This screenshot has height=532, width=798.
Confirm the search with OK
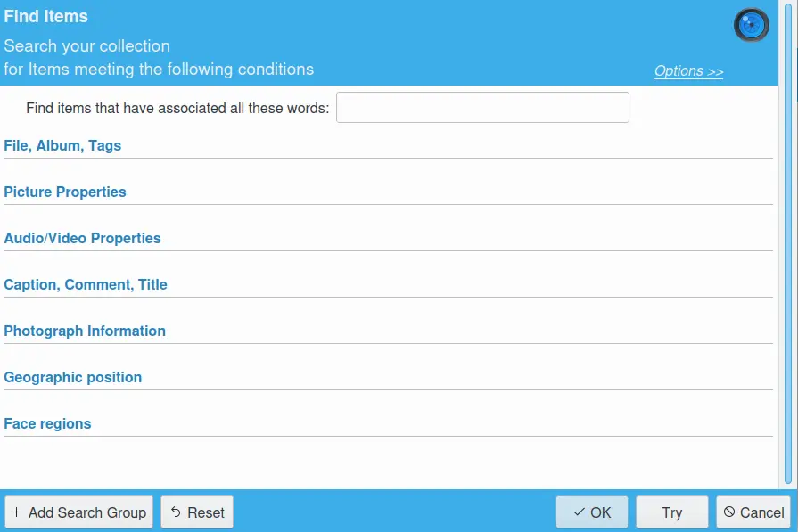(592, 512)
